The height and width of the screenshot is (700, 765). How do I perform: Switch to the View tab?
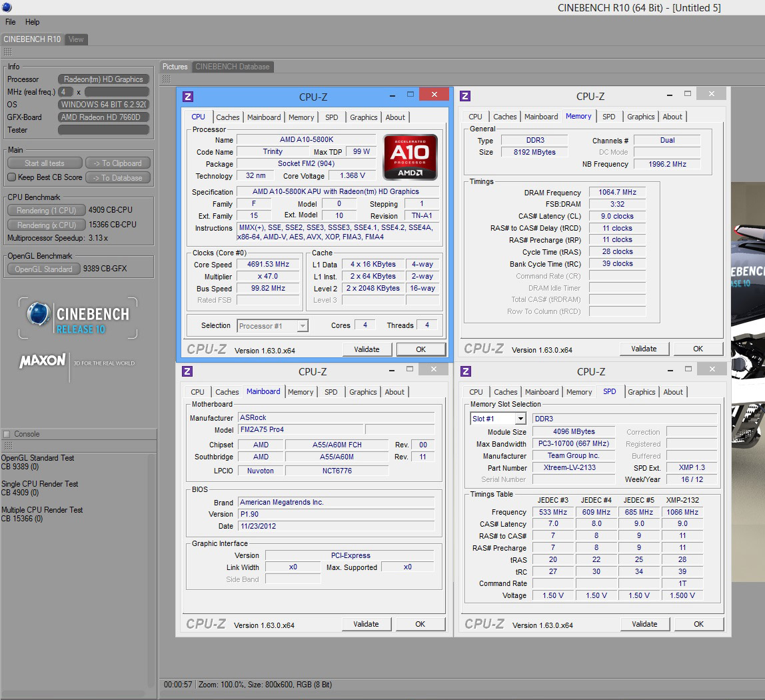click(75, 39)
